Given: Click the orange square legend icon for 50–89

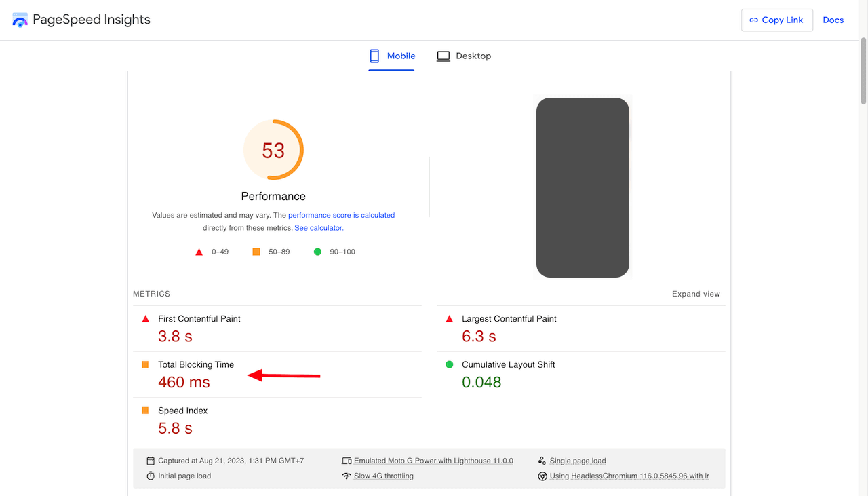Looking at the screenshot, I should pyautogui.click(x=256, y=252).
